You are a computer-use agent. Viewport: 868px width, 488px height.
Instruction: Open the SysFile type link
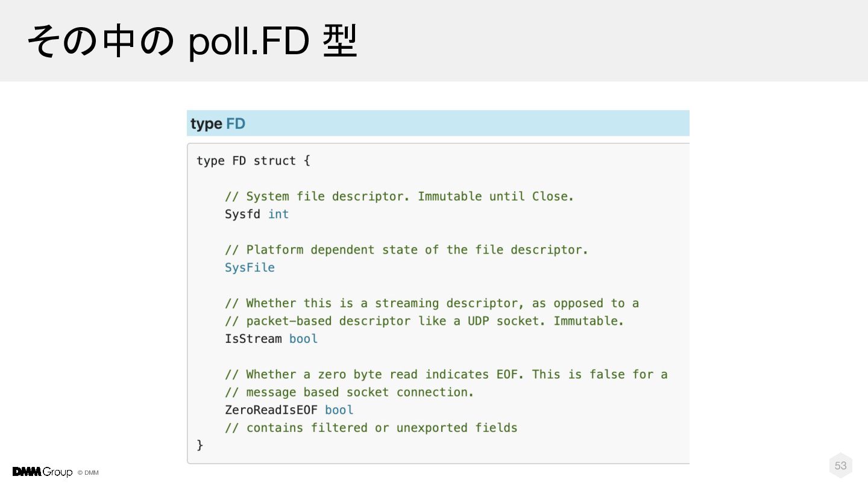[x=250, y=267]
